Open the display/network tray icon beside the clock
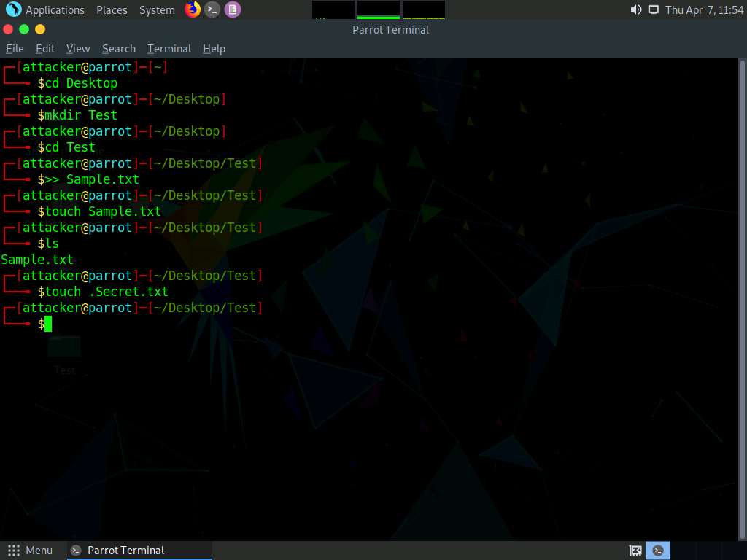 [653, 9]
